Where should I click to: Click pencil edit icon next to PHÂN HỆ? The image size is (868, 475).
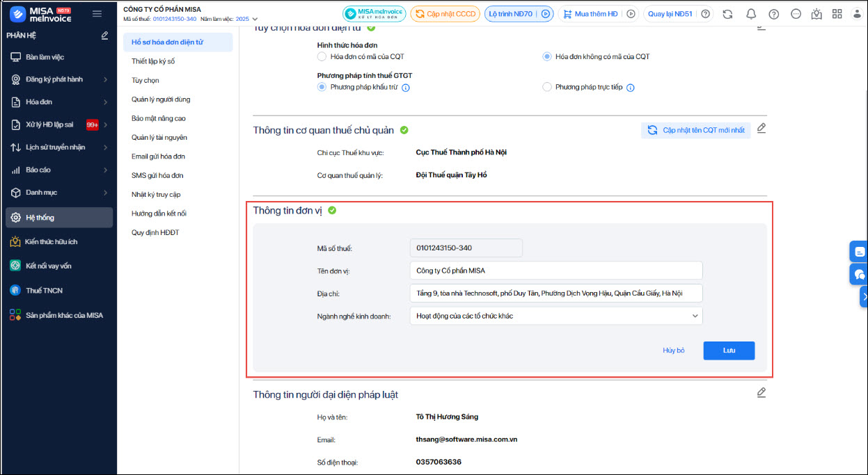coord(104,35)
